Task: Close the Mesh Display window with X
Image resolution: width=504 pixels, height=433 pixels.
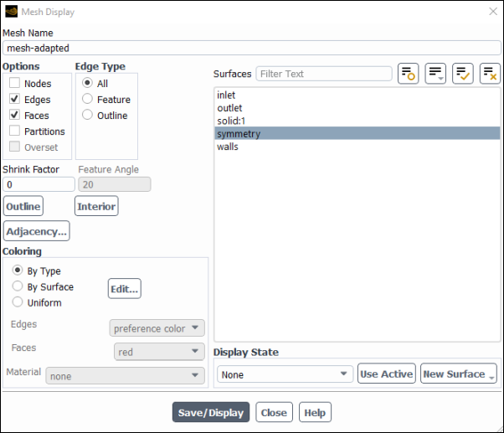Action: 493,12
